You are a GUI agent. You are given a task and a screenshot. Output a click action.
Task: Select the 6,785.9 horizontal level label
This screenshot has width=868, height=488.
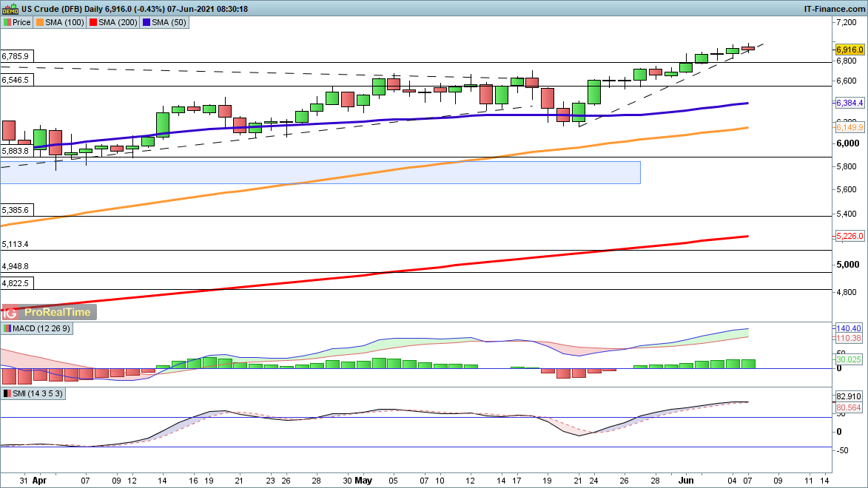[x=16, y=56]
